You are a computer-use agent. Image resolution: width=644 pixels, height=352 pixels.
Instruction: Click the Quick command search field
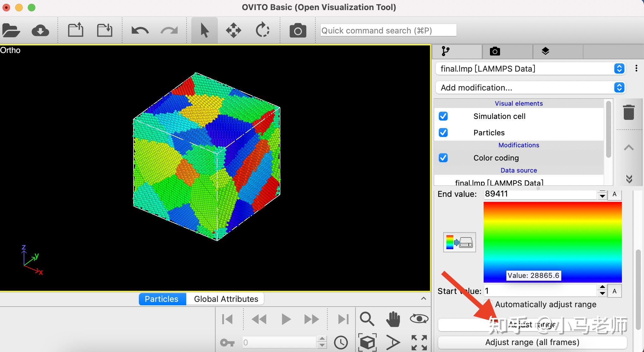388,31
